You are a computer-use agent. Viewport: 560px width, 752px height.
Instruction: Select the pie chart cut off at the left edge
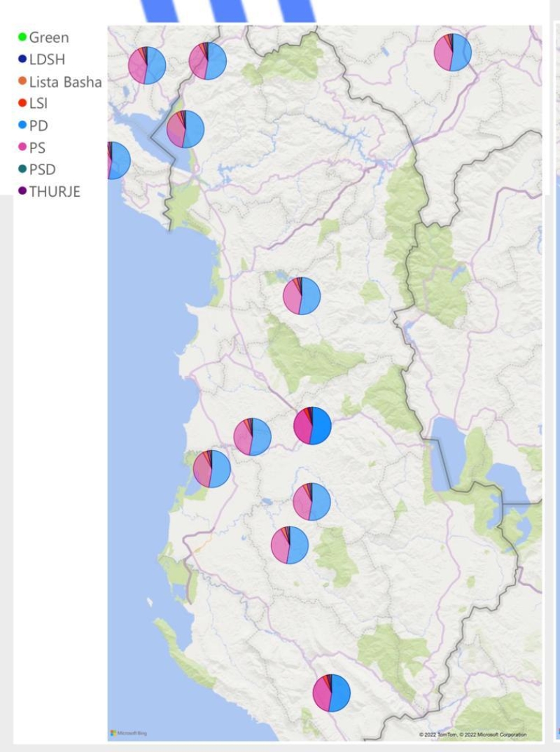[x=116, y=160]
